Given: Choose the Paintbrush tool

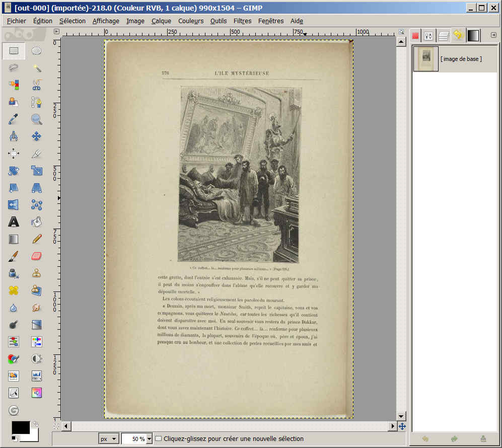Looking at the screenshot, I should click(14, 256).
